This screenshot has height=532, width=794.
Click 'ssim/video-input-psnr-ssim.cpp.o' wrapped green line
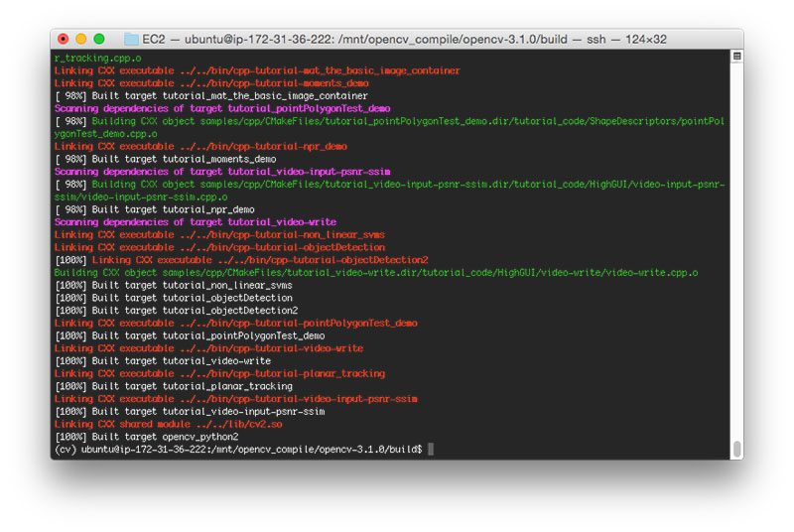[141, 197]
